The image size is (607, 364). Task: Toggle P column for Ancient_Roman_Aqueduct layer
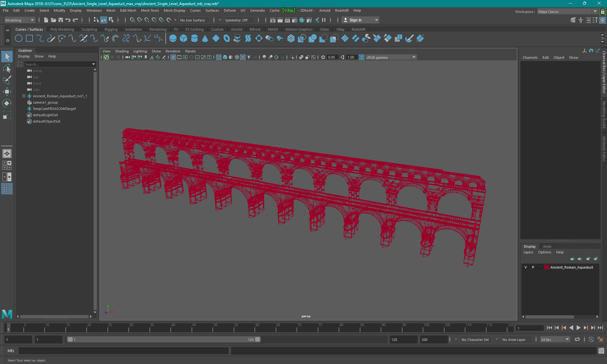533,267
